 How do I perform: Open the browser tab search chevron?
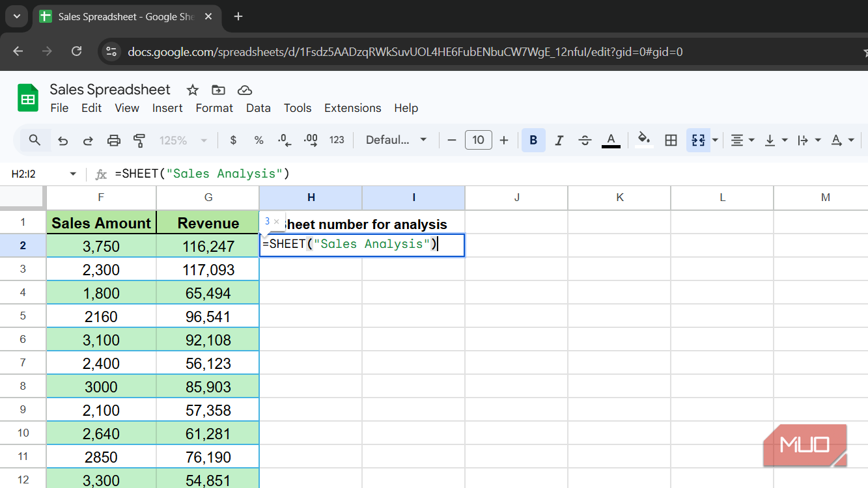coord(17,16)
